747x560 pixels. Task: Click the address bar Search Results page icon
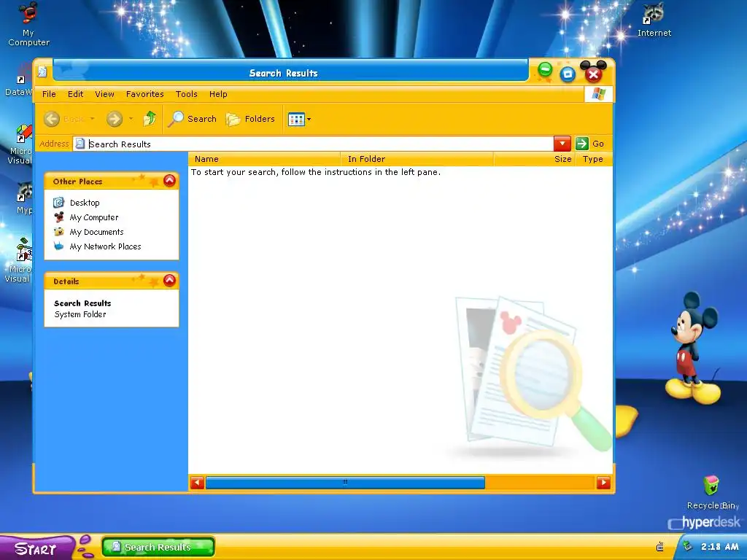pyautogui.click(x=80, y=144)
